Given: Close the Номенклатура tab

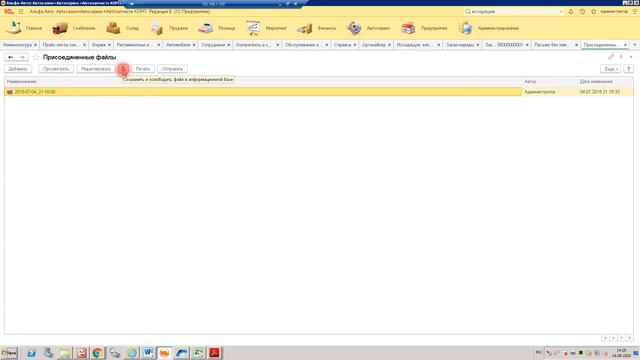Looking at the screenshot, I should tap(36, 45).
